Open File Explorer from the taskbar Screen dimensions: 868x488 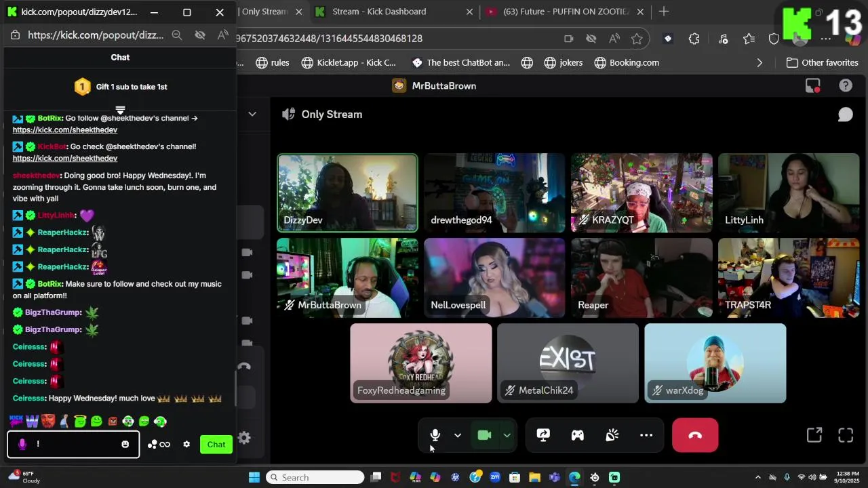(x=534, y=477)
